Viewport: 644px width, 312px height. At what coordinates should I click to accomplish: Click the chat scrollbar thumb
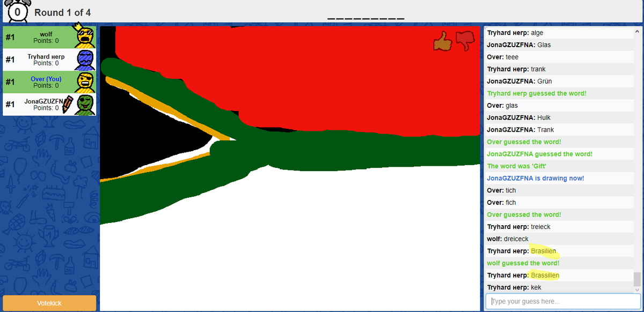point(637,279)
